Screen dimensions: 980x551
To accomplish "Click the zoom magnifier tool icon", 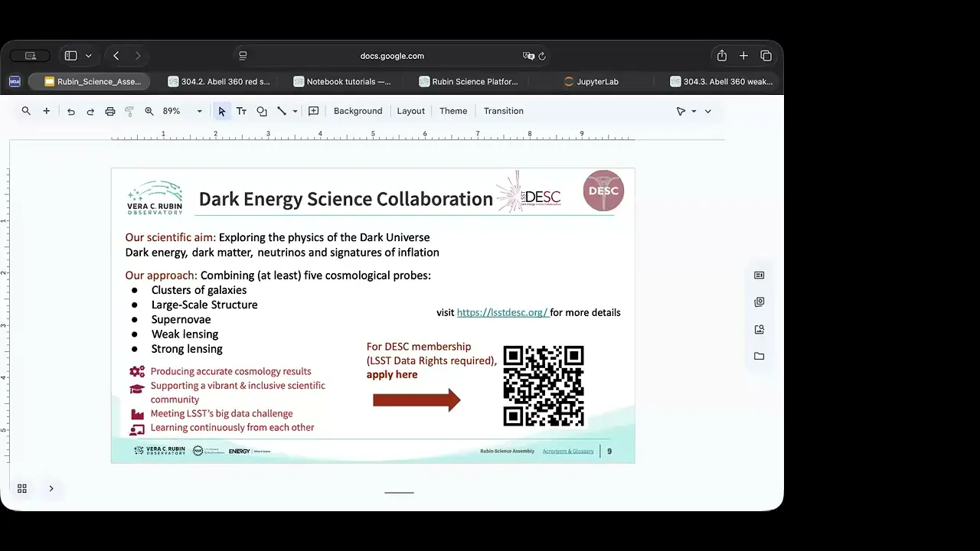I will (149, 111).
